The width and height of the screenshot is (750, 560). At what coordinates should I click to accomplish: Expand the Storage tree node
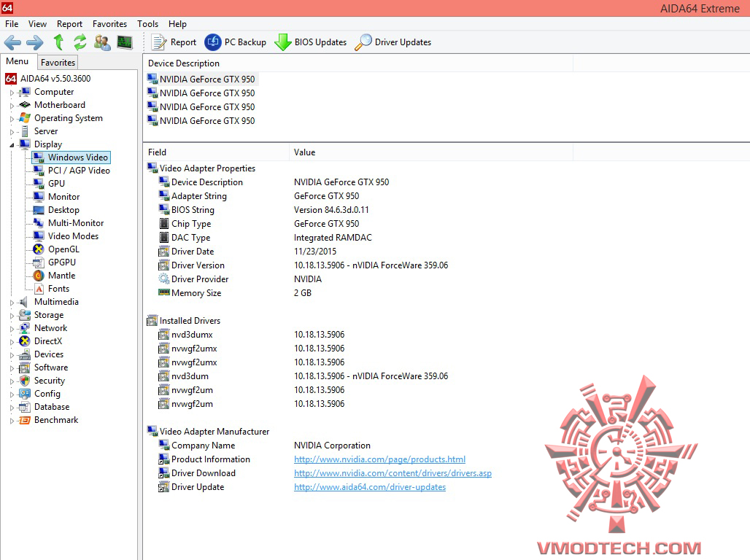pyautogui.click(x=12, y=316)
